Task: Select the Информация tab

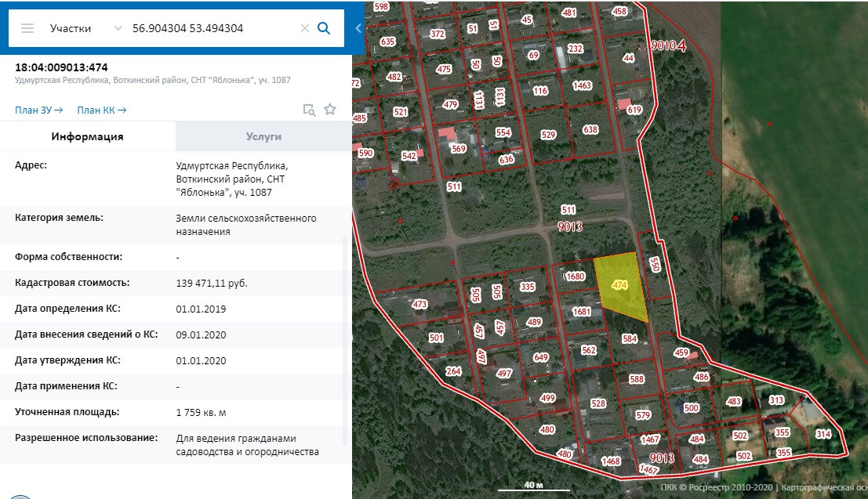Action: tap(88, 136)
